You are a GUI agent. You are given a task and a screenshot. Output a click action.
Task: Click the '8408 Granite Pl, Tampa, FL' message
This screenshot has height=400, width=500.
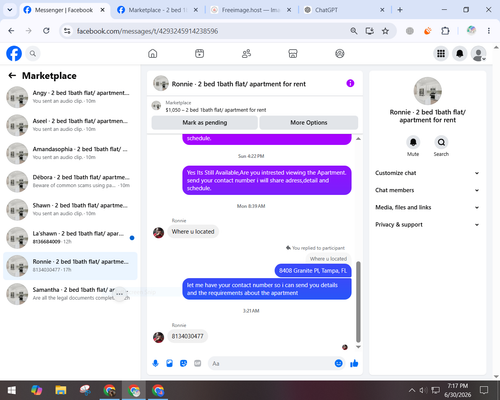(313, 270)
